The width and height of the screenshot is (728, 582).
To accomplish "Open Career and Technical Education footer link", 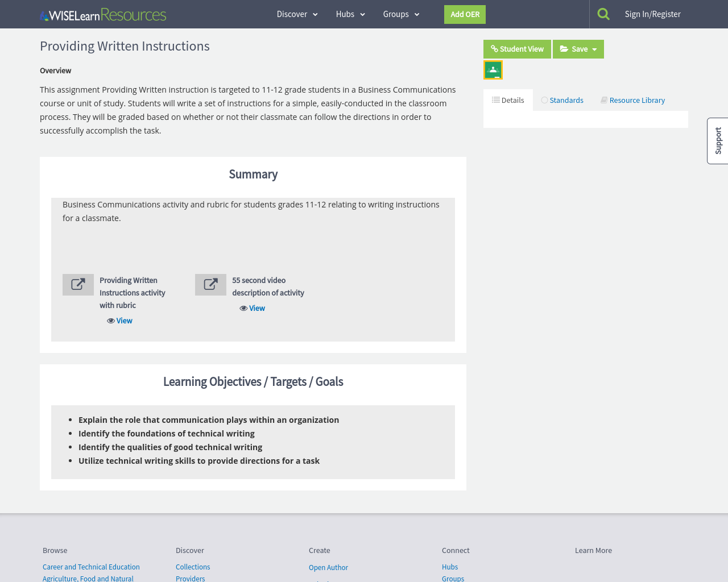I will pos(91,567).
